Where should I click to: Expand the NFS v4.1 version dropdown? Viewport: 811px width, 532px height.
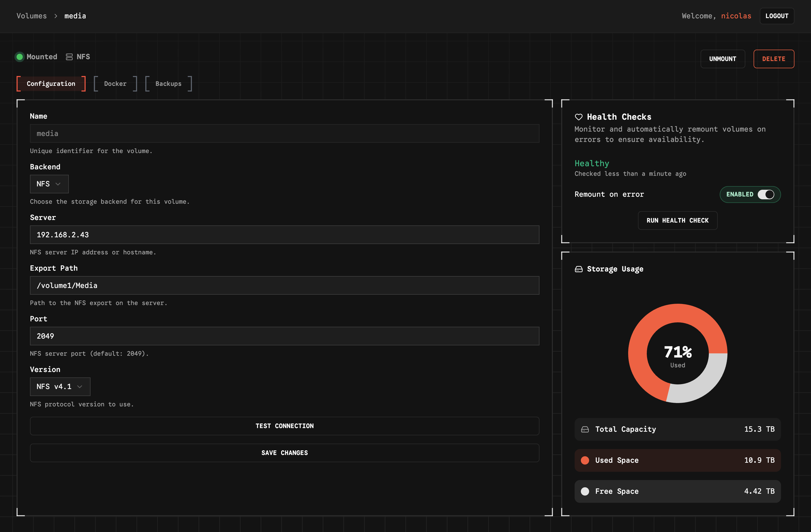click(60, 386)
